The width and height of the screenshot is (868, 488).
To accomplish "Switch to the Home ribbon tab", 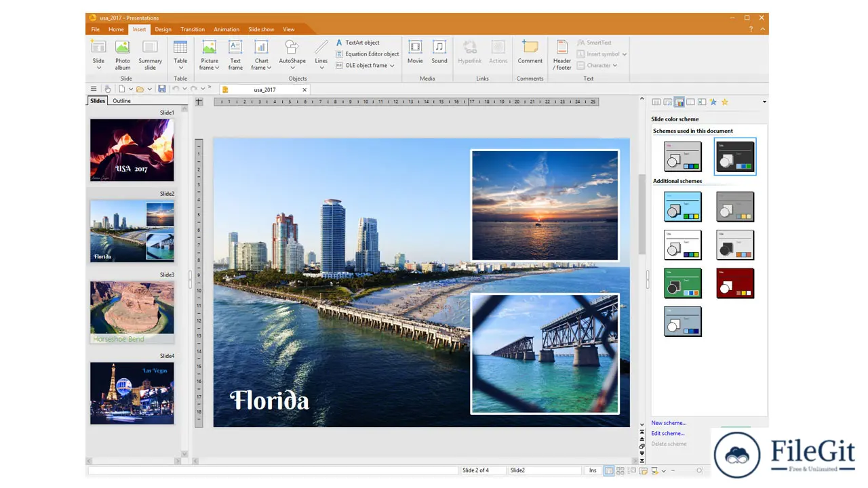I will pos(116,30).
